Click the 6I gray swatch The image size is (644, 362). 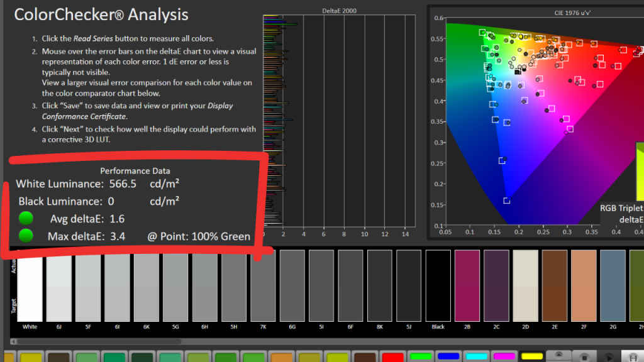pos(117,286)
